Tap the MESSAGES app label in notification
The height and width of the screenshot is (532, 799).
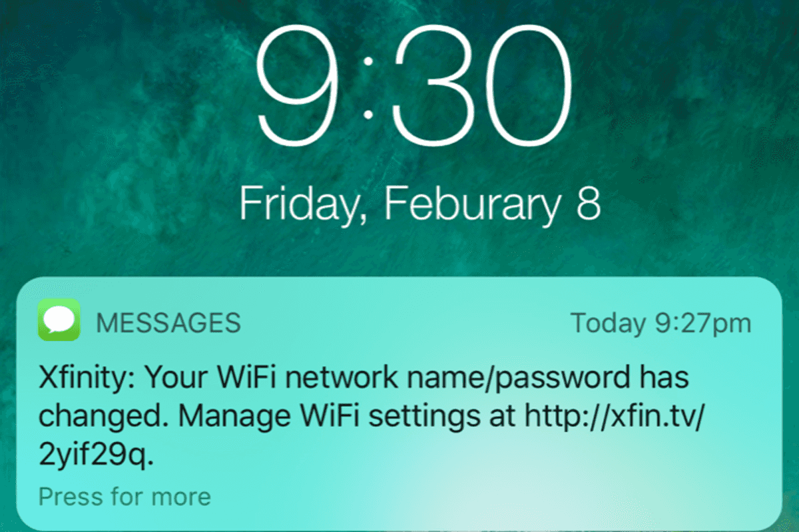coord(168,324)
